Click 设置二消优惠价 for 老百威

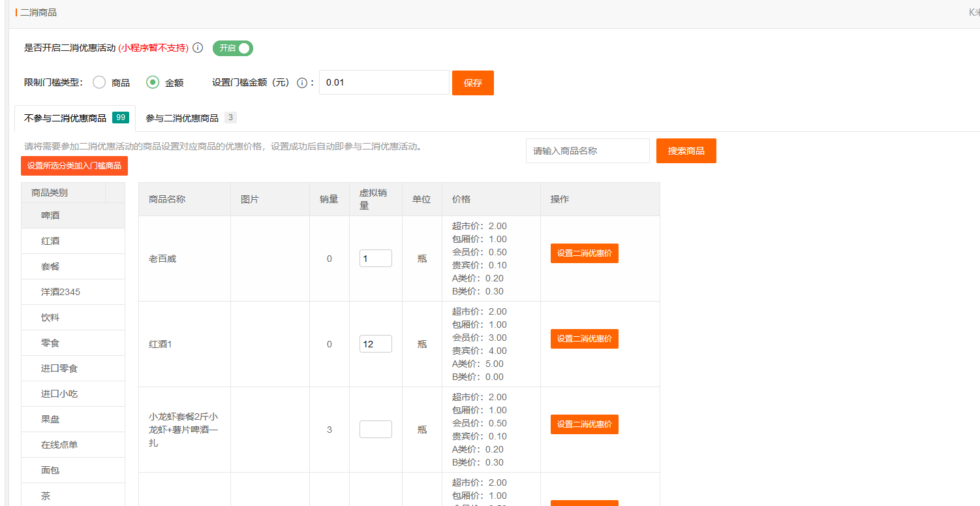tap(585, 253)
